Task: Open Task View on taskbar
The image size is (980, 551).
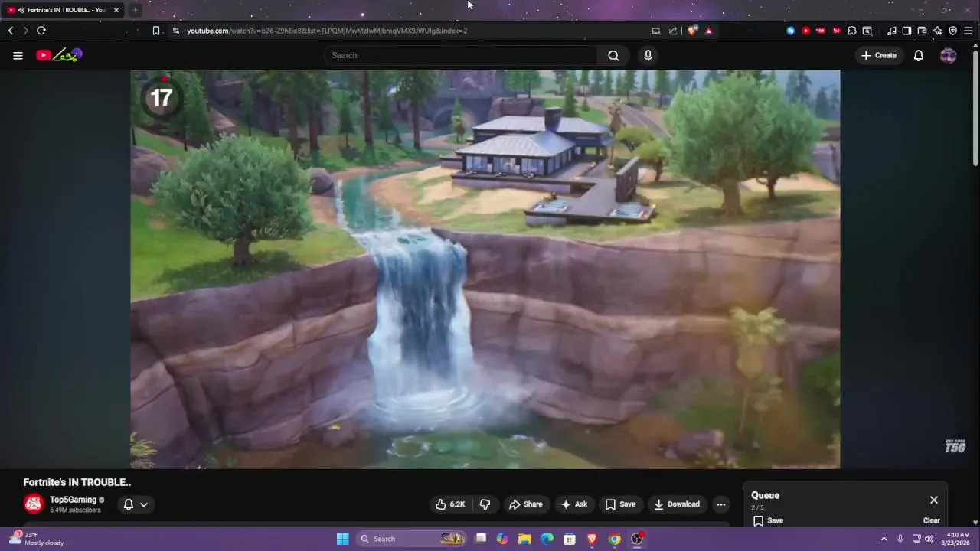Action: 480,539
